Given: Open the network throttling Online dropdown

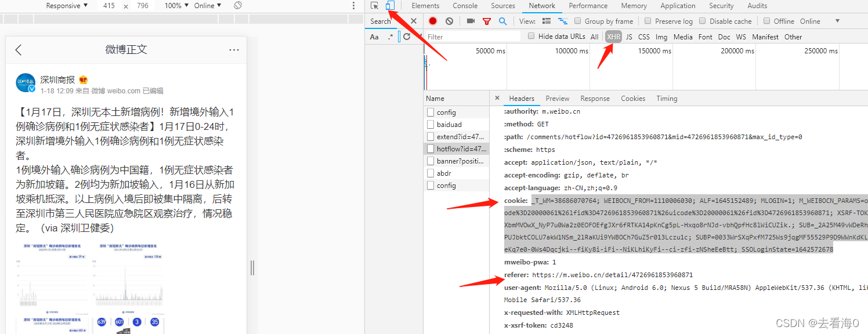Looking at the screenshot, I should (x=810, y=21).
